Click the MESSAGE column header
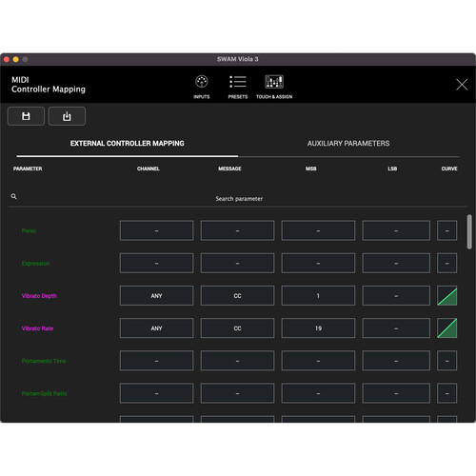The image size is (476, 476). pyautogui.click(x=229, y=169)
